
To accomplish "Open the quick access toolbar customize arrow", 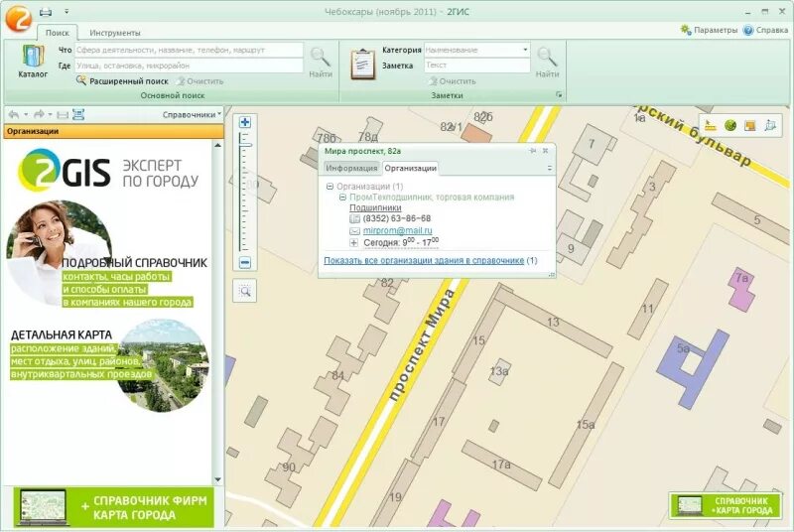I will (66, 11).
